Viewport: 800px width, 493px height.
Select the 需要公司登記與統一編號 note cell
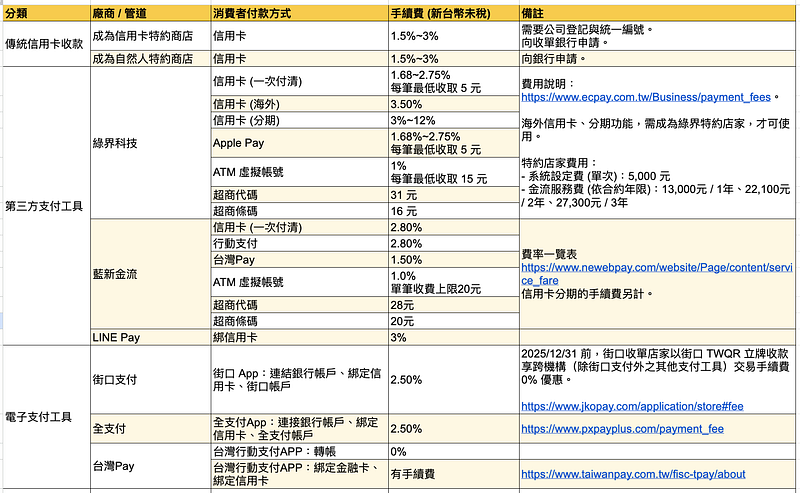coord(657,36)
